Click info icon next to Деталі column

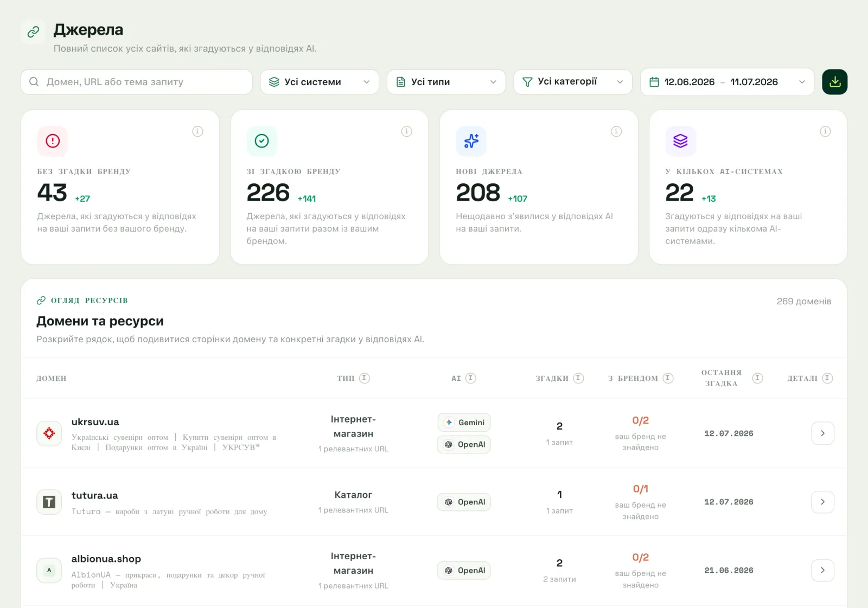click(x=827, y=378)
